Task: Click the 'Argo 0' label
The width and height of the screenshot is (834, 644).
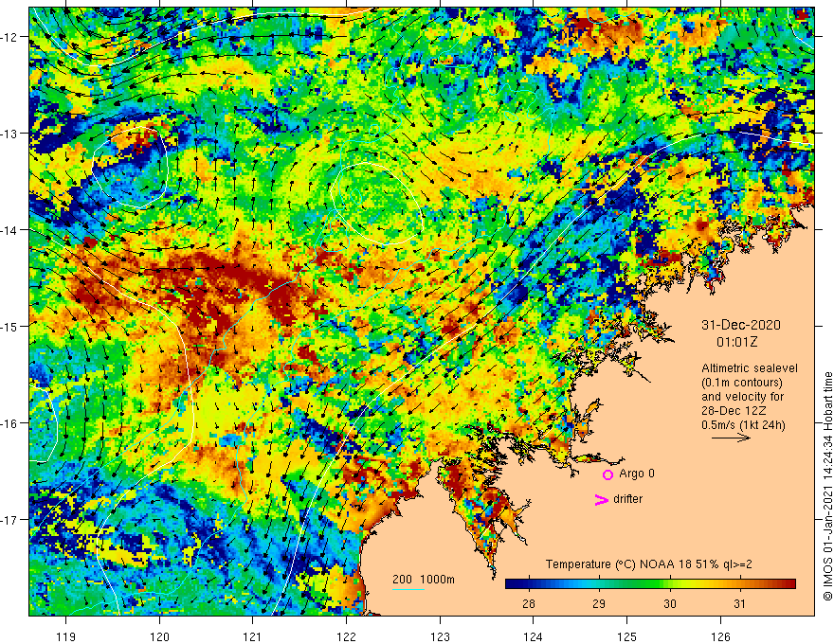Action: 637,474
